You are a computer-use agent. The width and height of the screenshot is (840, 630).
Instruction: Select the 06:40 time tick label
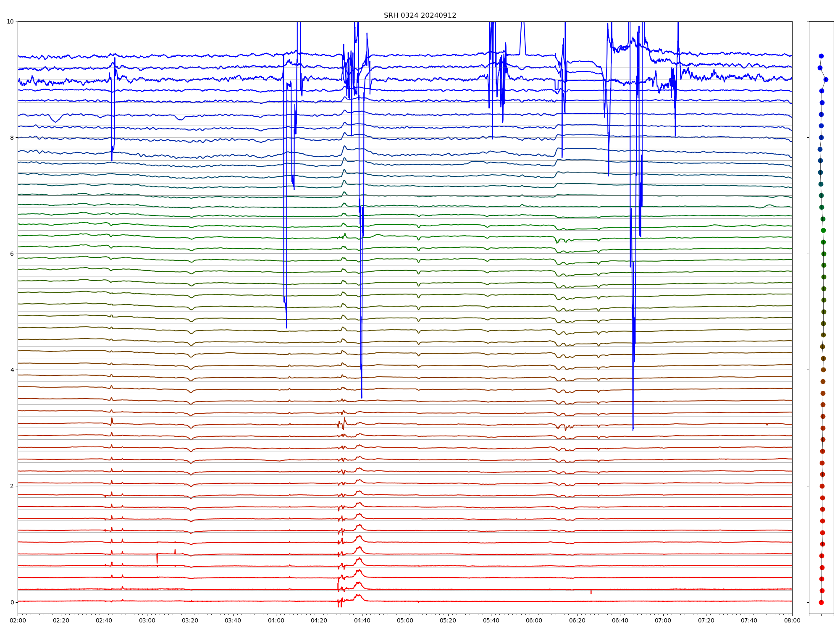pos(620,620)
